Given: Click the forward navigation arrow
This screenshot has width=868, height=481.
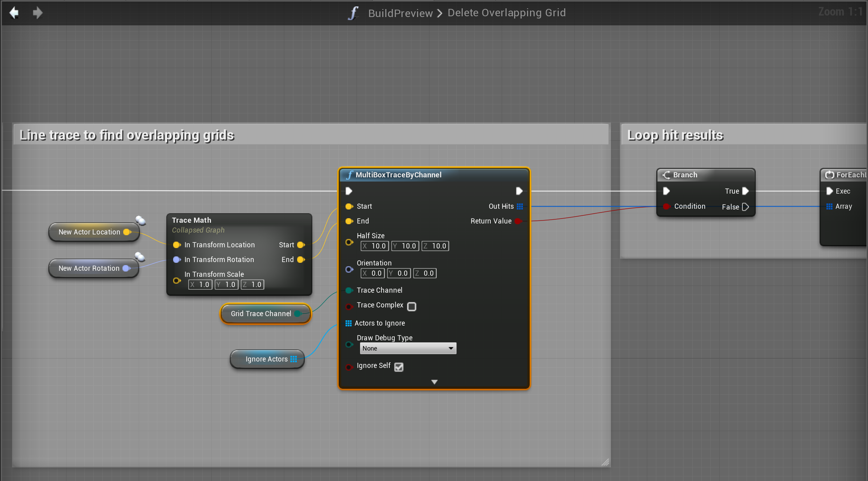Looking at the screenshot, I should tap(37, 13).
